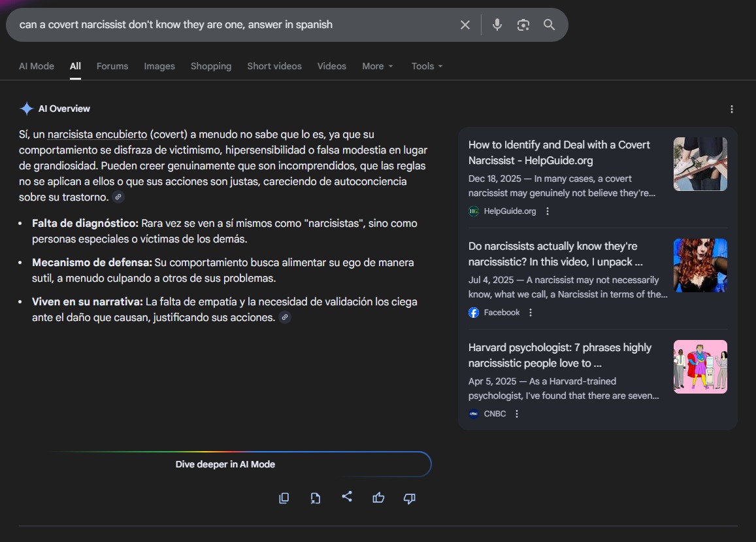Give thumbs down to AI Overview
This screenshot has width=756, height=542.
(410, 498)
